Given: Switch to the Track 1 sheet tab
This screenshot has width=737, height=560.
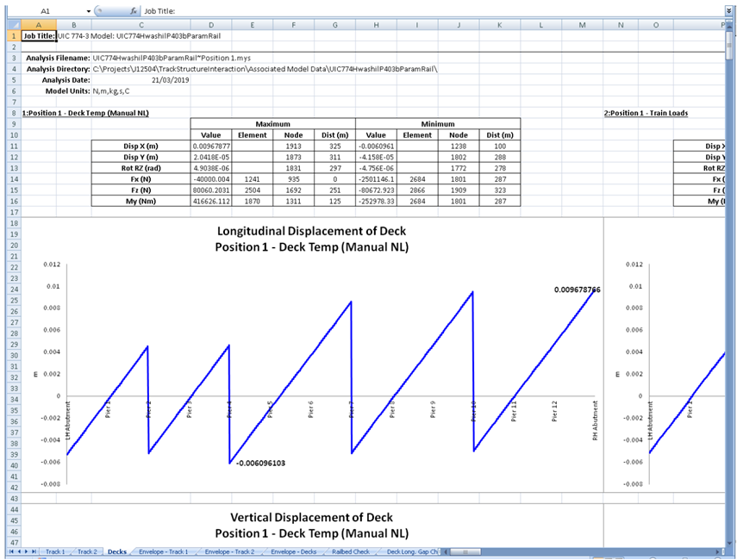Looking at the screenshot, I should [x=55, y=551].
